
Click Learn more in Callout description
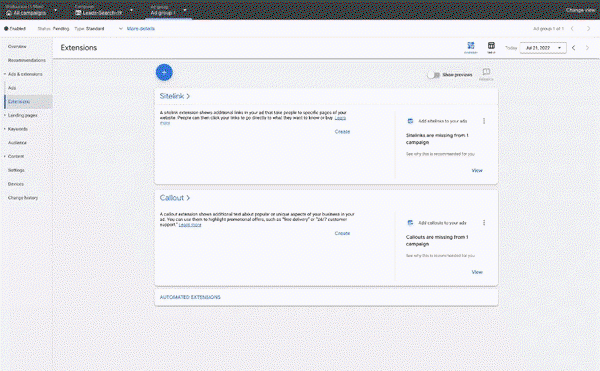[x=190, y=225]
